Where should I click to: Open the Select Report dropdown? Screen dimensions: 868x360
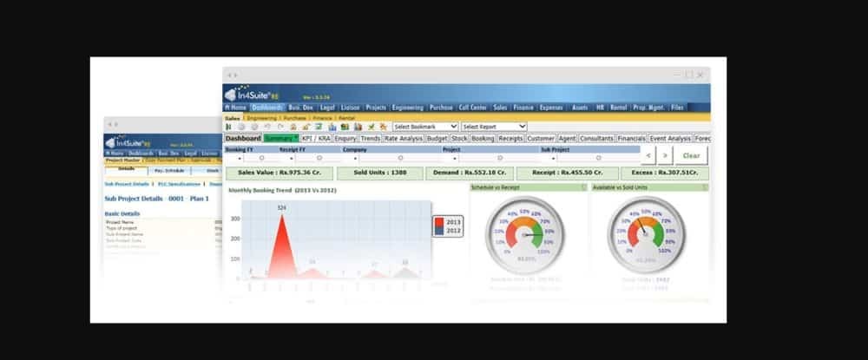494,127
